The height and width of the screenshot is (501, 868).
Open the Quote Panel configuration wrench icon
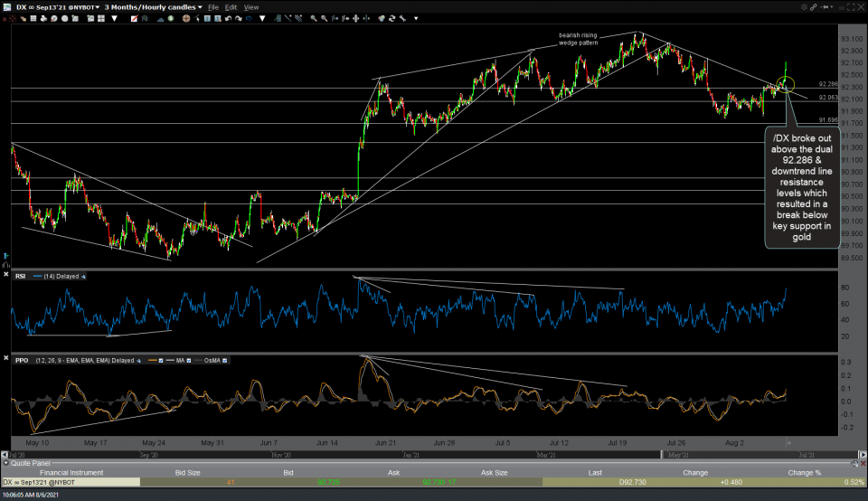point(856,463)
